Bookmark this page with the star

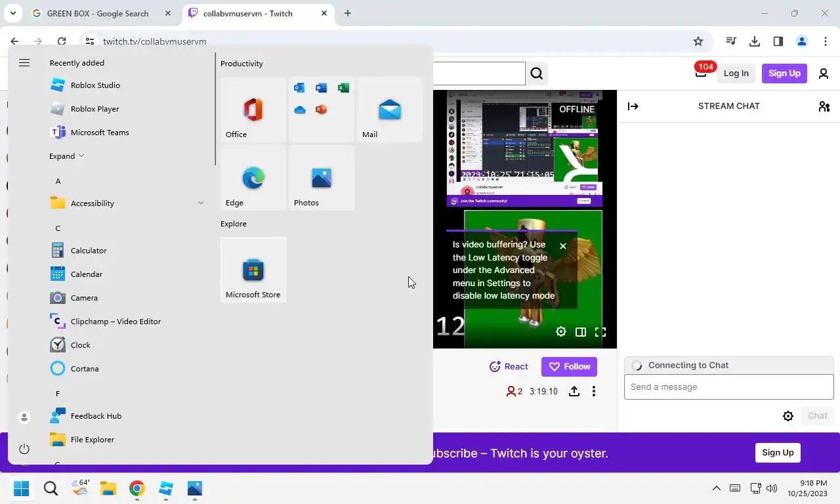pos(698,41)
